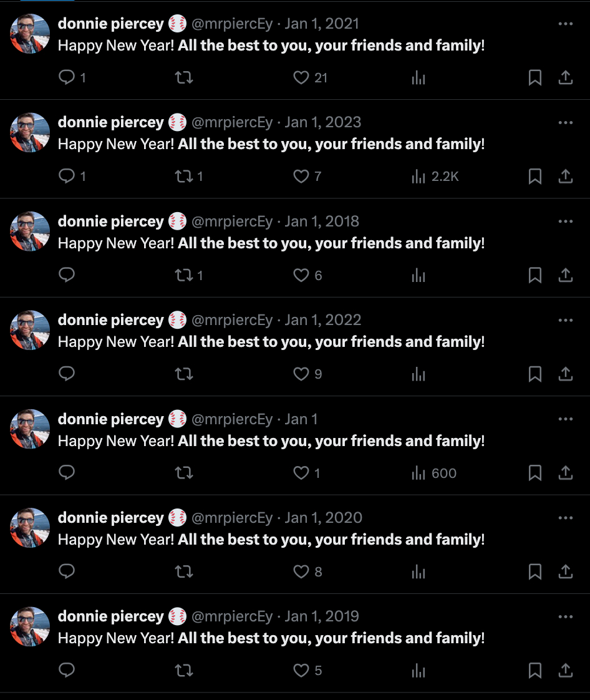Reply to the Jan 1, 2021 tweet
The height and width of the screenshot is (700, 590).
click(x=67, y=77)
